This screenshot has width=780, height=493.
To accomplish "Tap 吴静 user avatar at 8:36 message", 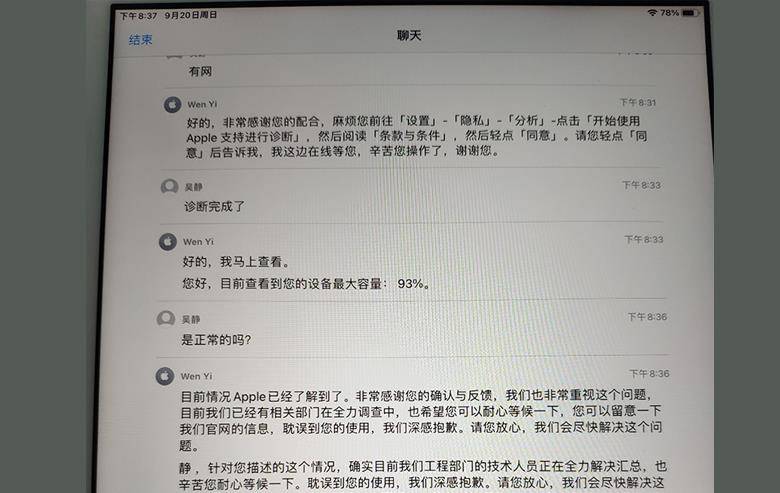I will (166, 318).
